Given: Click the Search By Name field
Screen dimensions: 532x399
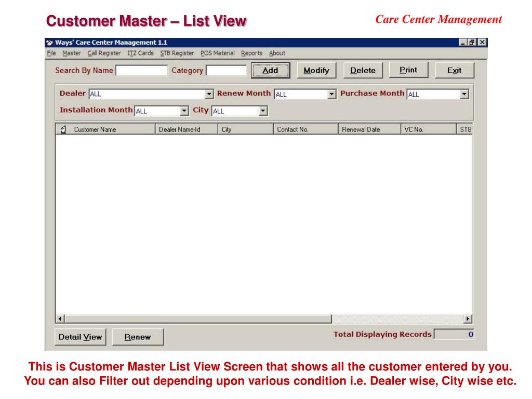Looking at the screenshot, I should pos(142,71).
